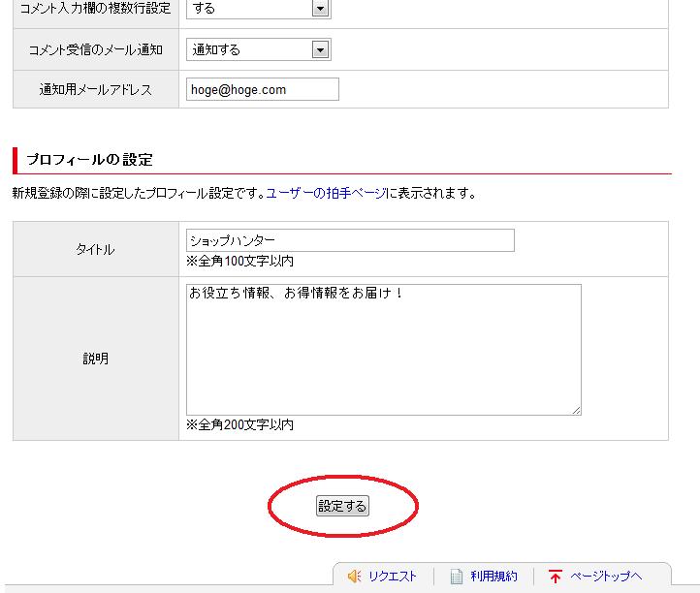Open the コメント入力欄の複数行設定 dropdown arrow
Image resolution: width=700 pixels, height=593 pixels.
[320, 9]
